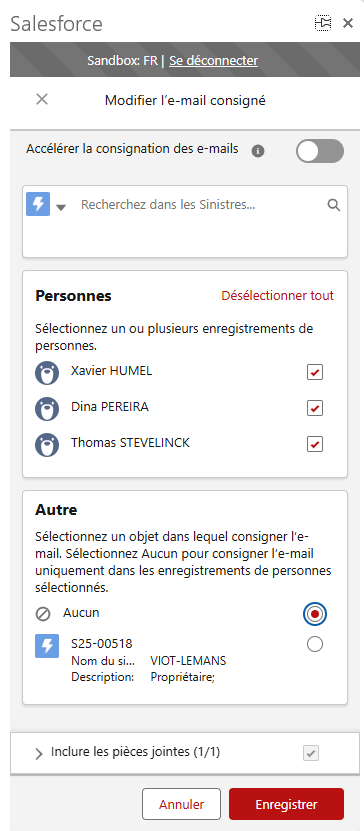Open the search object type dropdown arrow
The width and height of the screenshot is (364, 831).
[61, 207]
